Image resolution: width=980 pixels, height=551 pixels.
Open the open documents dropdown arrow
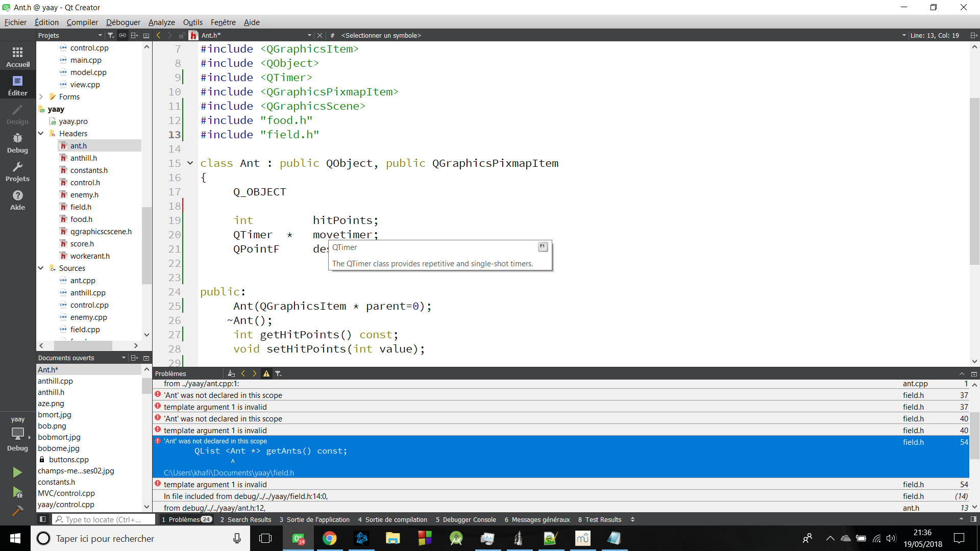(x=122, y=358)
